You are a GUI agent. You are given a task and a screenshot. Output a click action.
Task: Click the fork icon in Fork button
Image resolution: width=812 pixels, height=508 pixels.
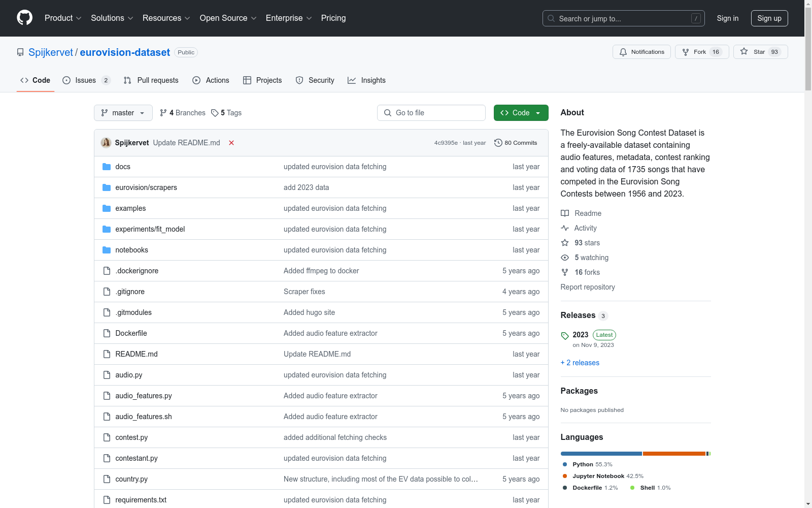686,52
